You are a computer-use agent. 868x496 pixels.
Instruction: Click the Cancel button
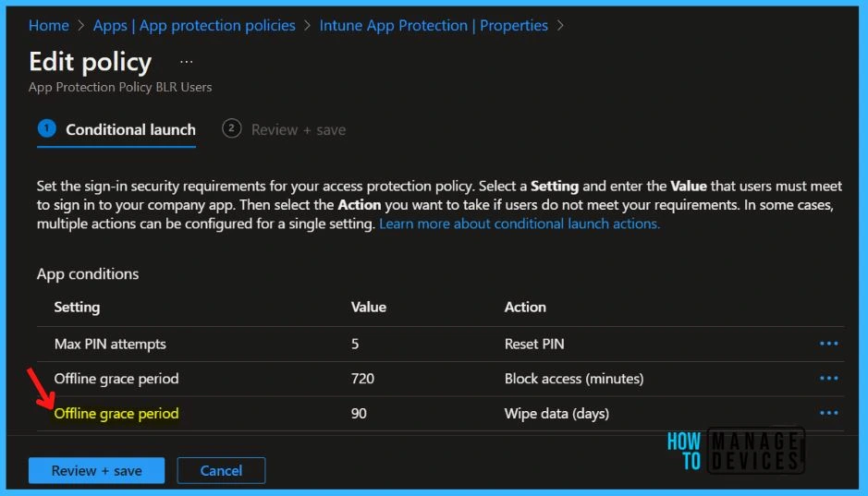point(221,470)
